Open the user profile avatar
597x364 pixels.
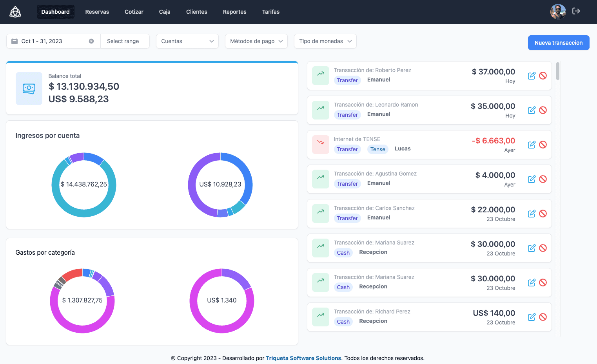(x=558, y=12)
